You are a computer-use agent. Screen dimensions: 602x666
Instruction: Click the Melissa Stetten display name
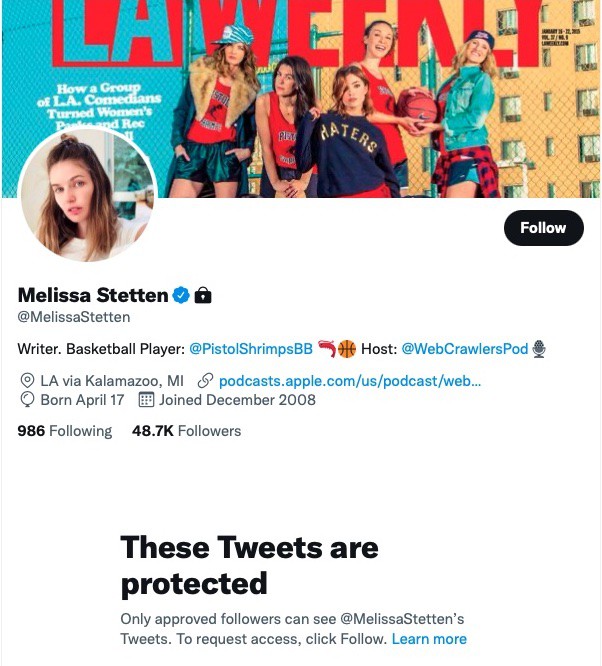(93, 295)
